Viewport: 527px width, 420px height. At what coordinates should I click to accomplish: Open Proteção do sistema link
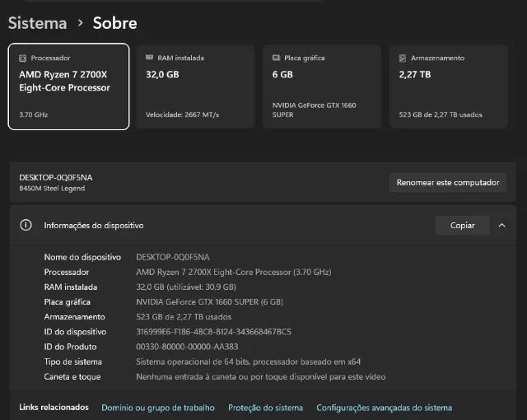[265, 408]
